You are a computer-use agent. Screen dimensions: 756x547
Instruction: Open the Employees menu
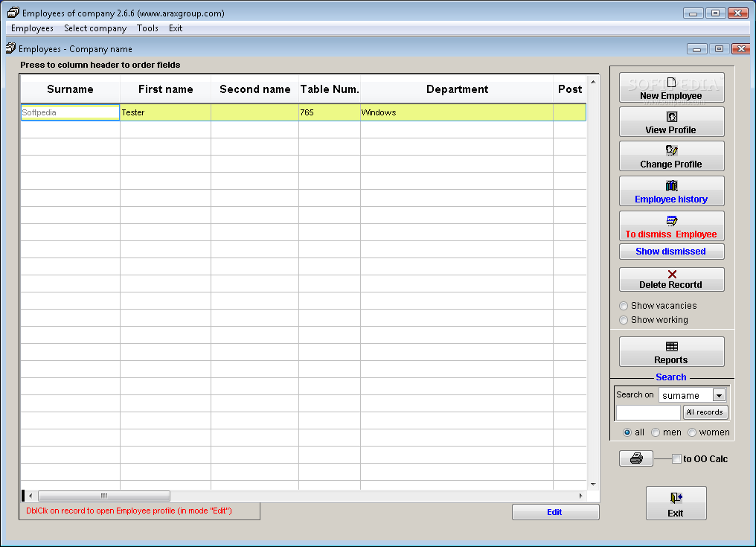tap(32, 28)
